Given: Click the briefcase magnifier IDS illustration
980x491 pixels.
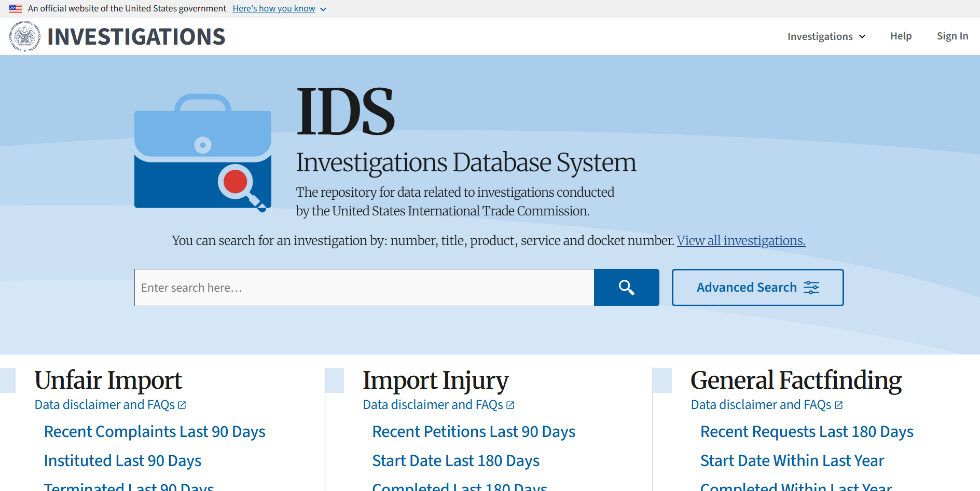Looking at the screenshot, I should coord(203,153).
